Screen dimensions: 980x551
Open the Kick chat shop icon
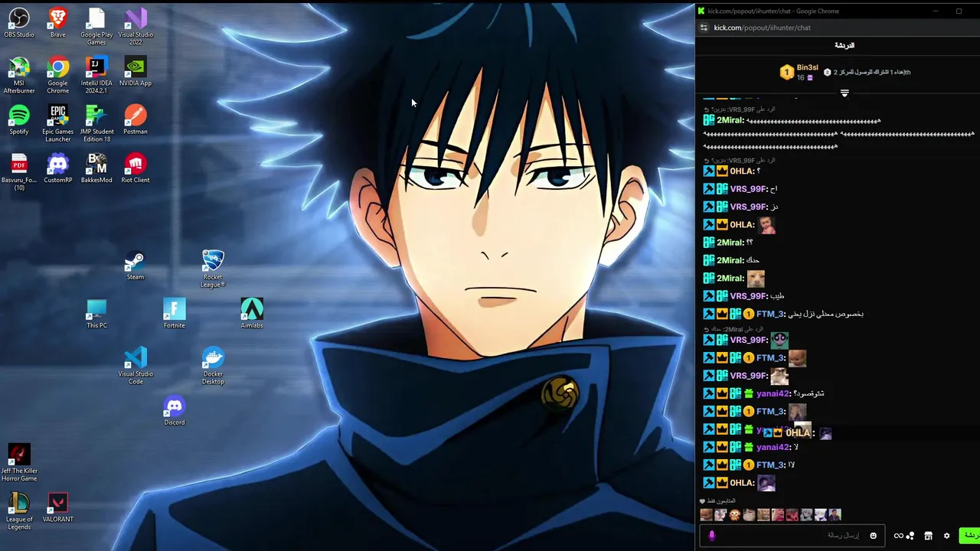tap(928, 536)
